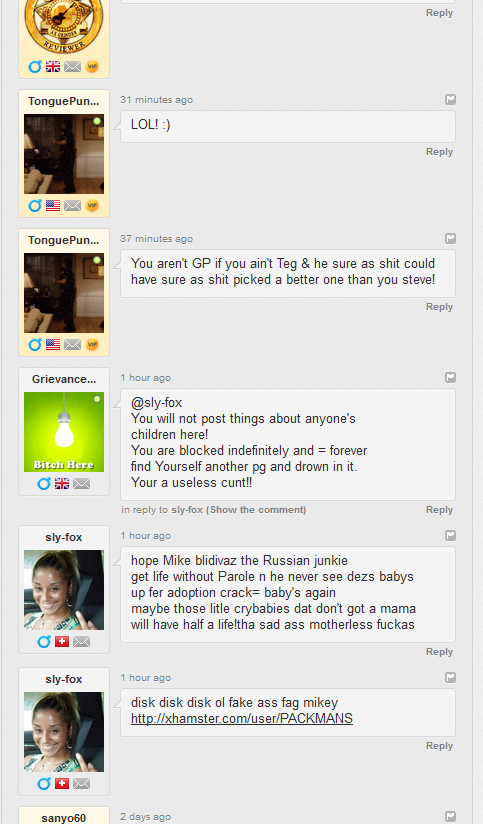Click male gender icon under top reviewer badge
The height and width of the screenshot is (824, 483).
click(x=35, y=67)
